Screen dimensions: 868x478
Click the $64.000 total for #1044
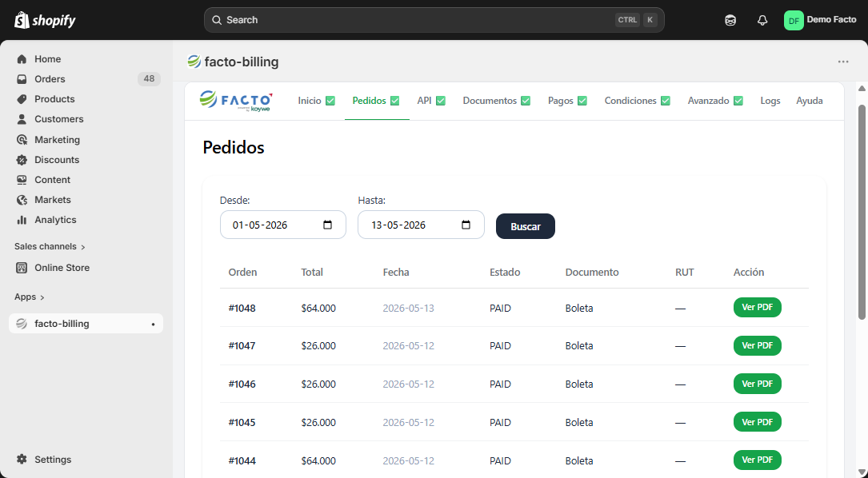[x=318, y=461]
